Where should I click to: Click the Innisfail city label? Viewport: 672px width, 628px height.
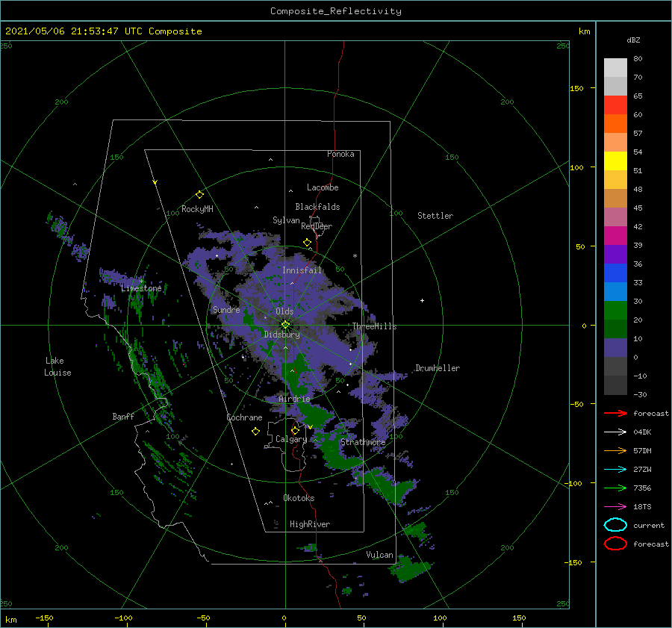pos(302,270)
